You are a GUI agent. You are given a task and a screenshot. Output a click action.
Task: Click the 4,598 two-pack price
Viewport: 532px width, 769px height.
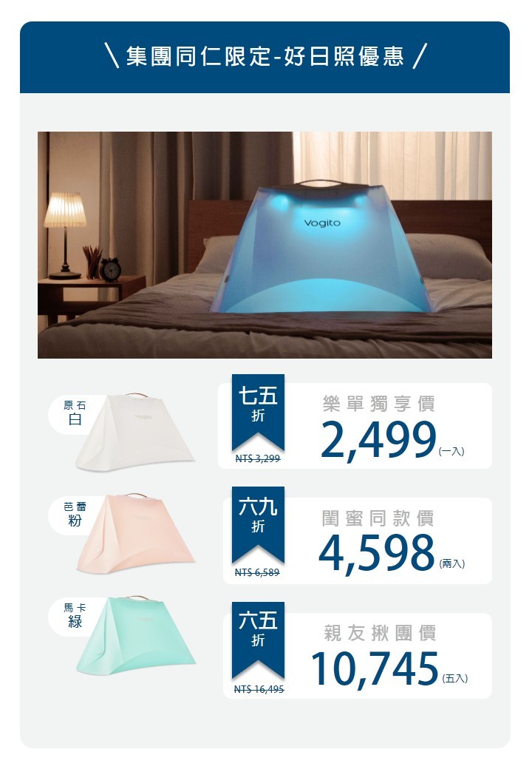click(x=376, y=554)
